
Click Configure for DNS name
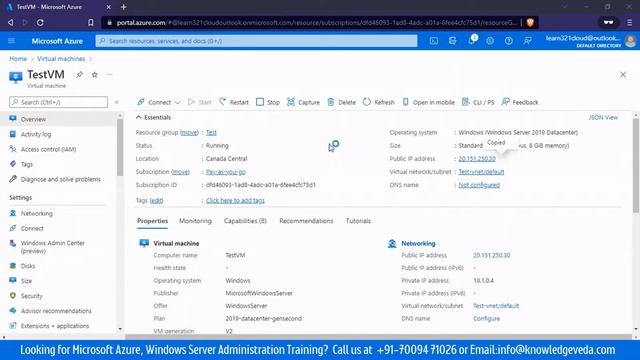(x=486, y=318)
